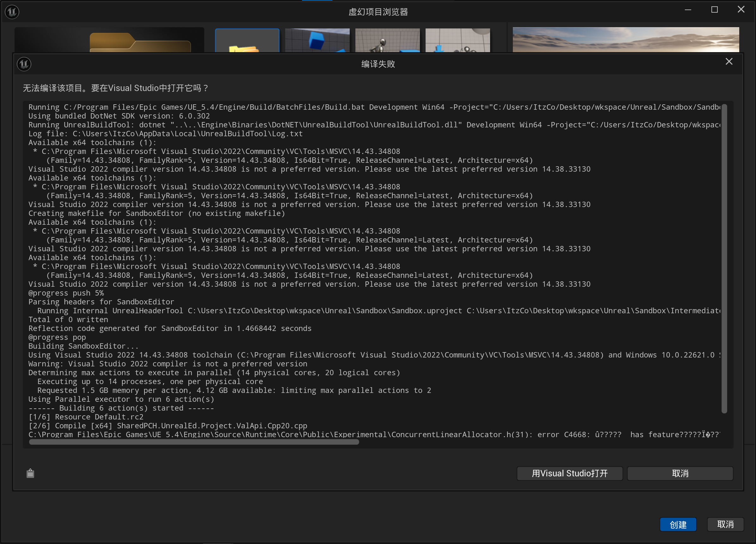Viewport: 756px width, 544px height.
Task: Click the blue 创建 button
Action: [678, 524]
